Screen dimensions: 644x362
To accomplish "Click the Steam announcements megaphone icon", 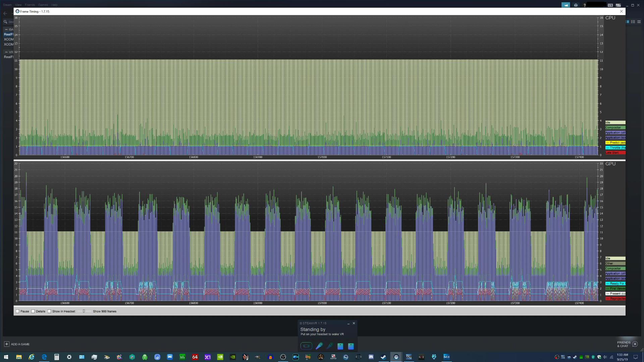I will pyautogui.click(x=566, y=5).
